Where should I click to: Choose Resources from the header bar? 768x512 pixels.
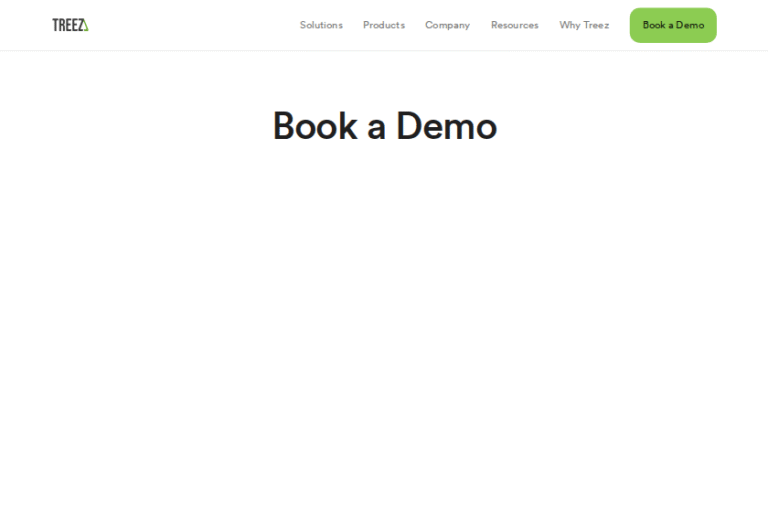pyautogui.click(x=514, y=25)
